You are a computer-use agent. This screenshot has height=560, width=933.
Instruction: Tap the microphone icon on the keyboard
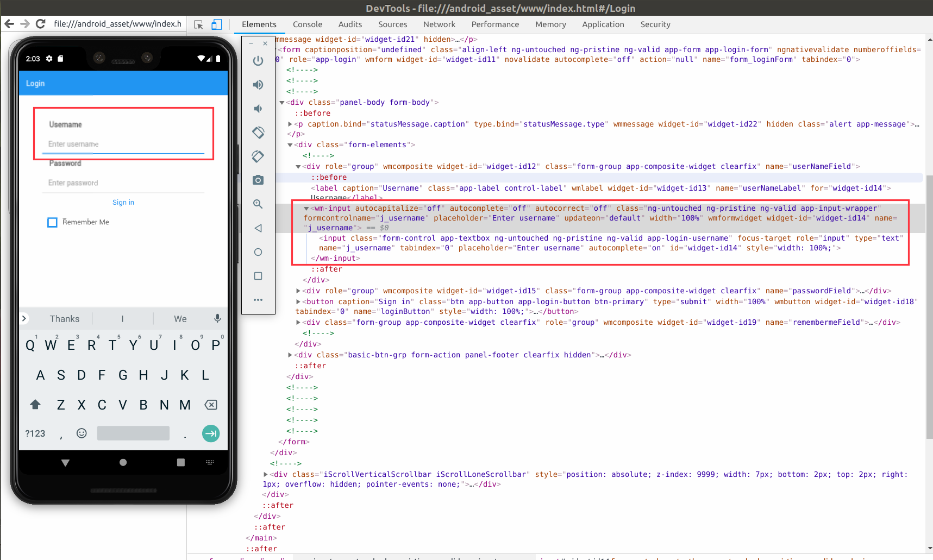coord(217,318)
